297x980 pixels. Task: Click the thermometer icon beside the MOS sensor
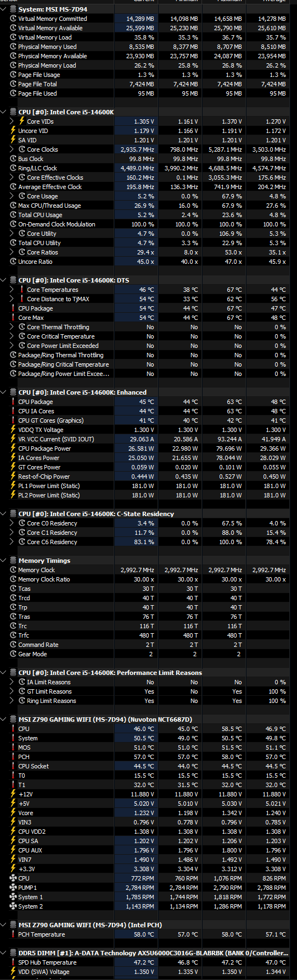point(13,748)
